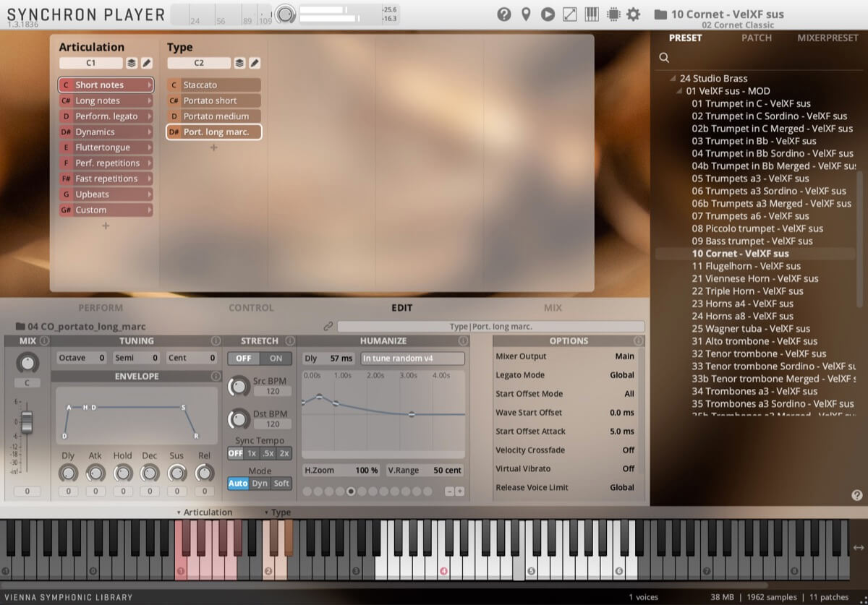Click the layers stack icon beside C2

pyautogui.click(x=238, y=63)
